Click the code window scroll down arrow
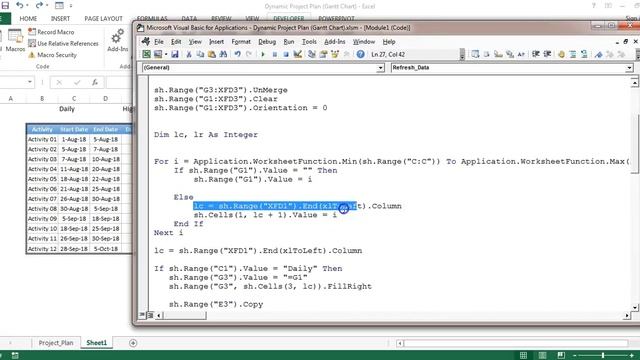640x360 pixels. 634,307
